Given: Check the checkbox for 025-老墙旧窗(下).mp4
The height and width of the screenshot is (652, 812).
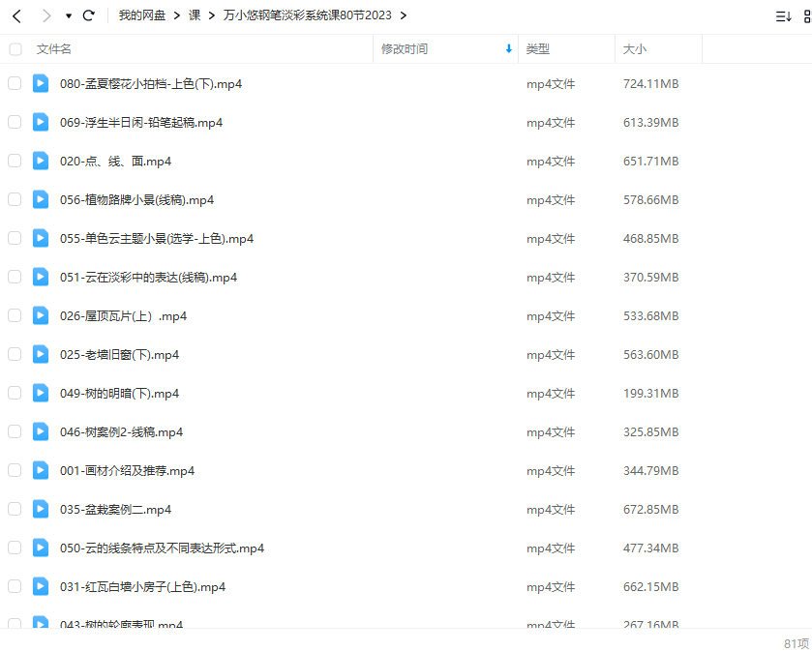Looking at the screenshot, I should pos(15,355).
